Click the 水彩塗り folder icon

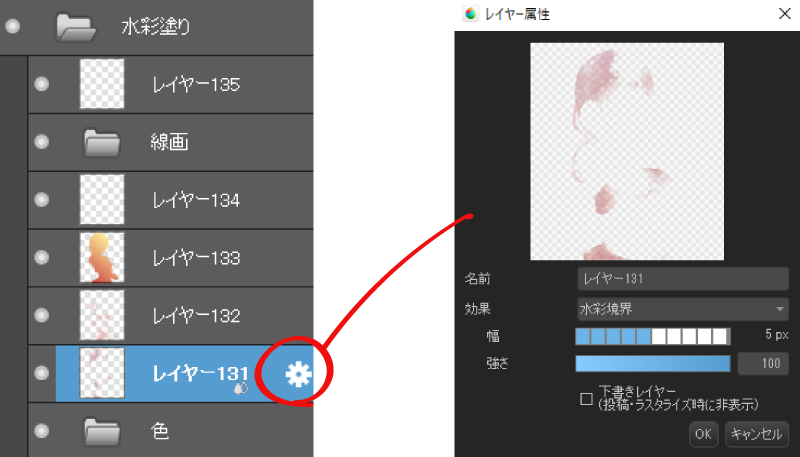(76, 27)
